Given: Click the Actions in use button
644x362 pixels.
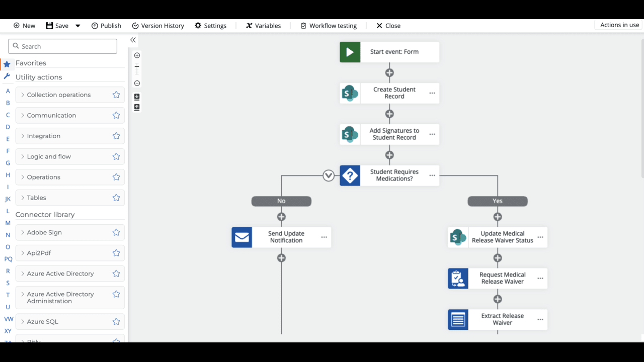Looking at the screenshot, I should coord(619,25).
